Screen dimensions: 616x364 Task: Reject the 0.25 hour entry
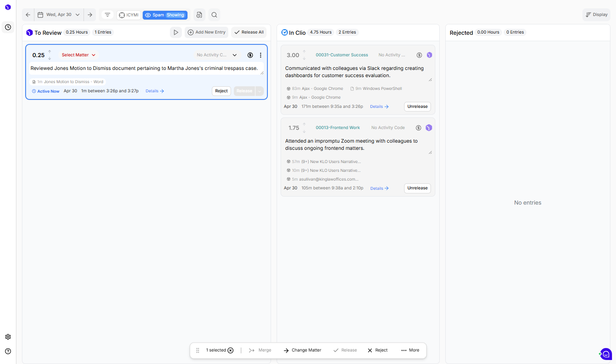click(221, 91)
